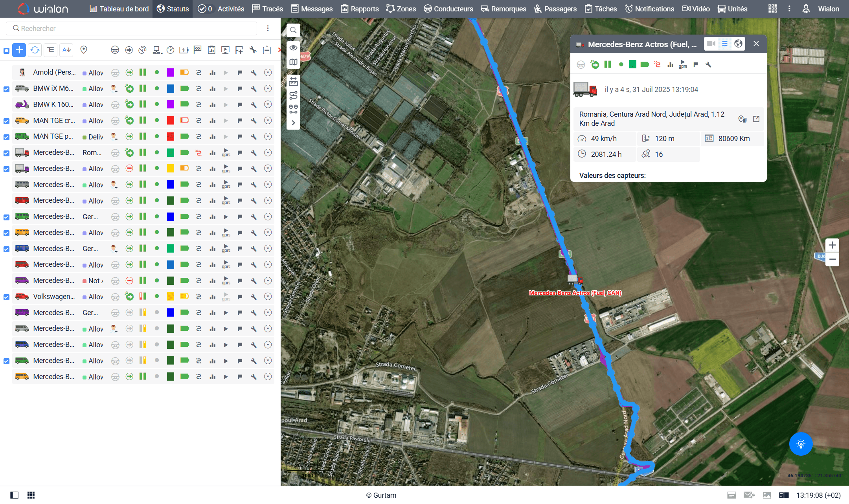This screenshot has height=504, width=849.
Task: Open grid layout icon in bottom bar
Action: point(31,495)
